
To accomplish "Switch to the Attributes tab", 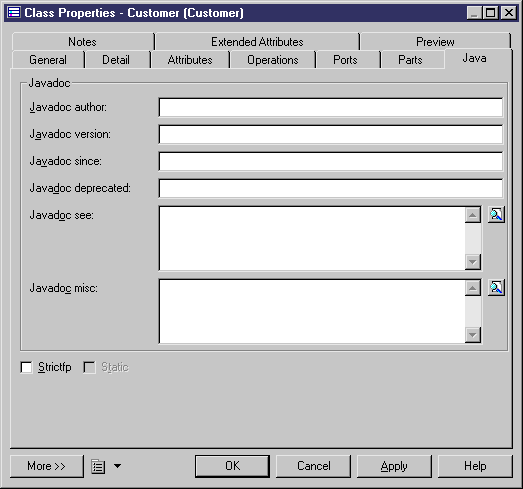I will (x=190, y=60).
